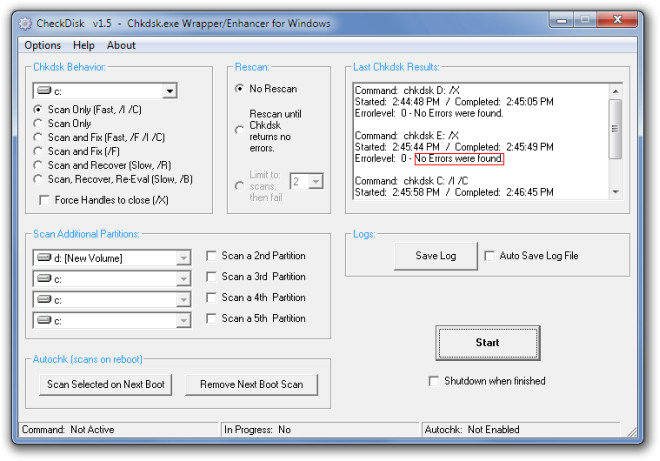Click the CheckDisk gear icon in title bar

25,24
